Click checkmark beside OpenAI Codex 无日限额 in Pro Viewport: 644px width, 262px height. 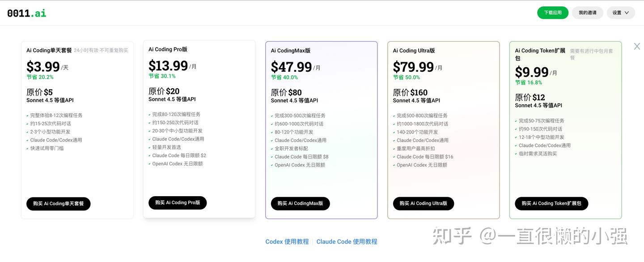click(x=149, y=164)
